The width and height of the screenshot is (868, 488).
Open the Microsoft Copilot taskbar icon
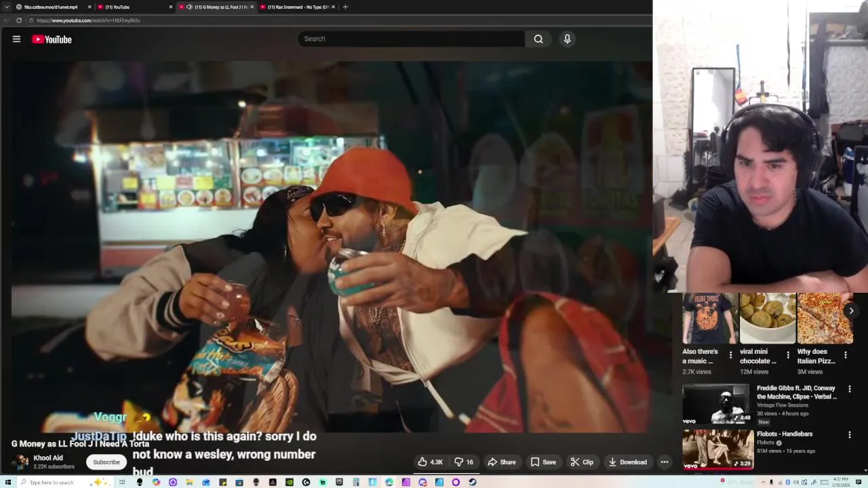point(157,482)
